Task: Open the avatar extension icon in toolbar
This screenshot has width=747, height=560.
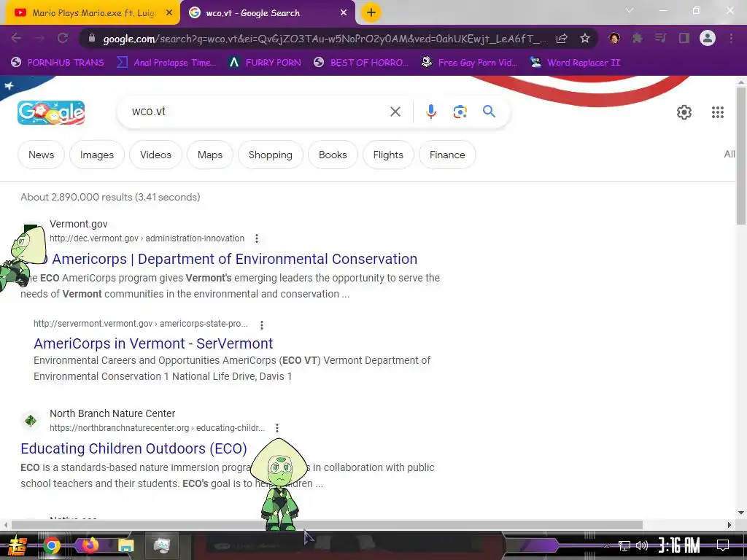Action: pyautogui.click(x=614, y=38)
